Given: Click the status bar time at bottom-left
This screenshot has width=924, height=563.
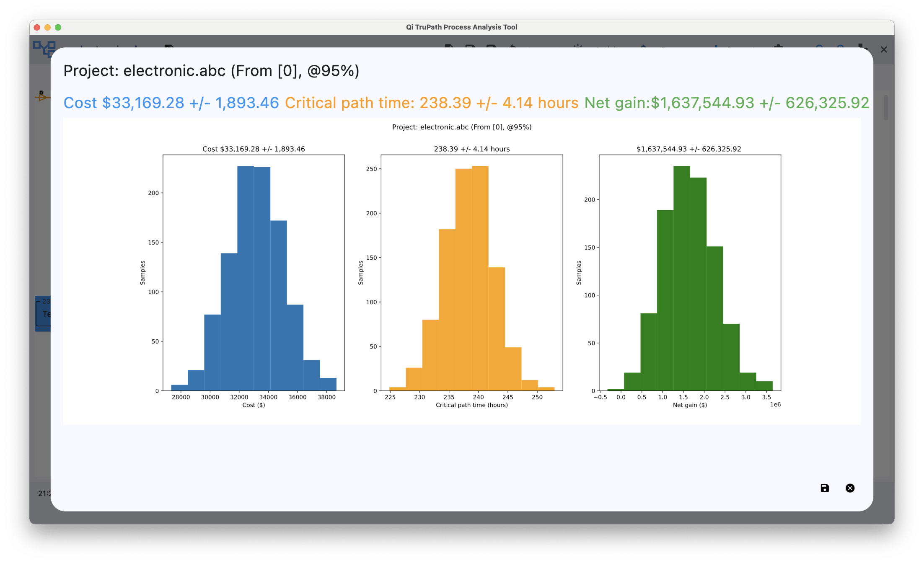Looking at the screenshot, I should click(x=44, y=493).
